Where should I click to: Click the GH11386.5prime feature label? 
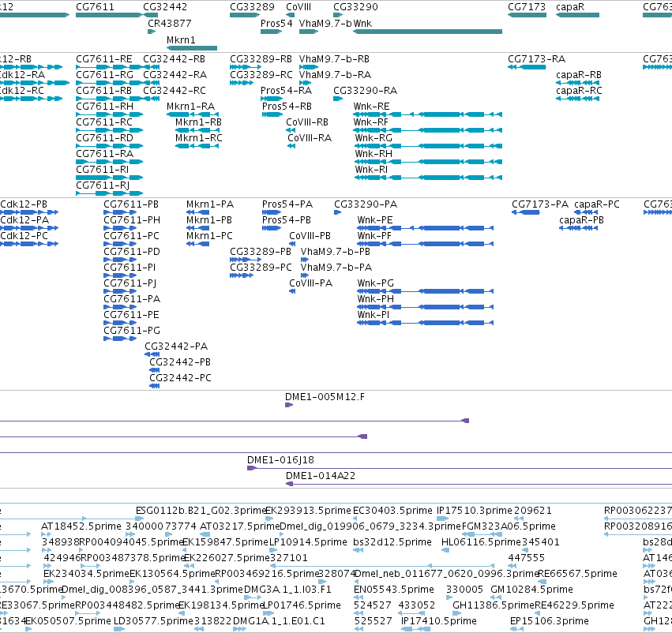(x=493, y=605)
